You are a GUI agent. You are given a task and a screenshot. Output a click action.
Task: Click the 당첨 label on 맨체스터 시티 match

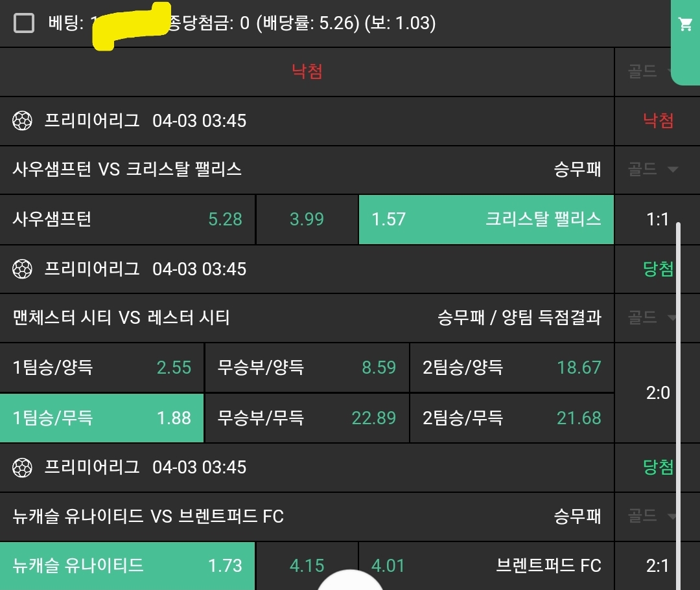pos(658,269)
